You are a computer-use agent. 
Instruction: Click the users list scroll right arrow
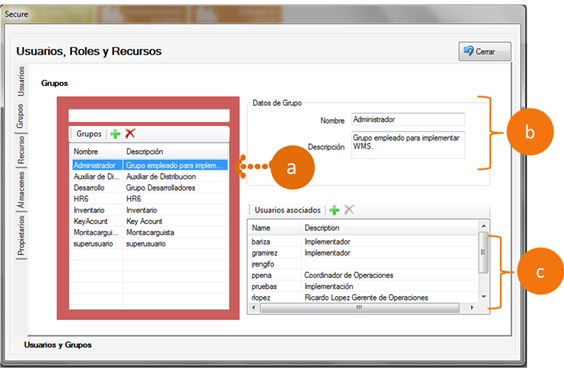tap(472, 308)
